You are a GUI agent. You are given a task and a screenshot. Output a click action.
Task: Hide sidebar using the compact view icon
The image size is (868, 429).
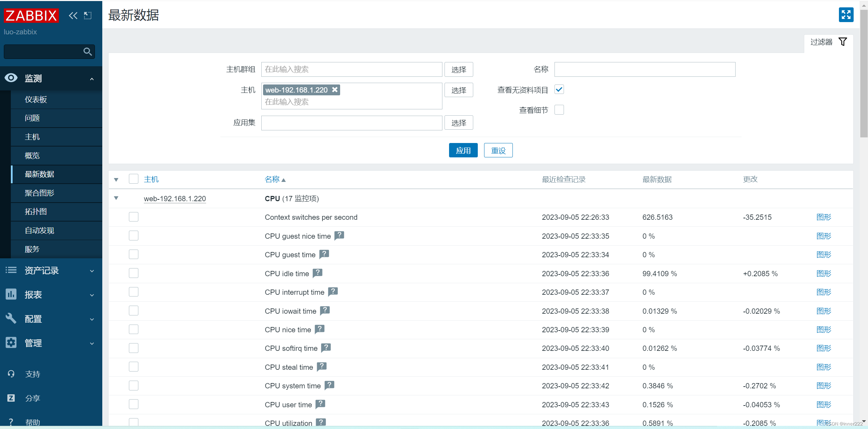pos(88,15)
